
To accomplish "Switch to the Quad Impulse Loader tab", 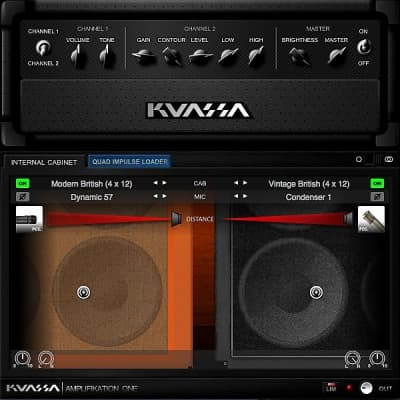I will [130, 162].
